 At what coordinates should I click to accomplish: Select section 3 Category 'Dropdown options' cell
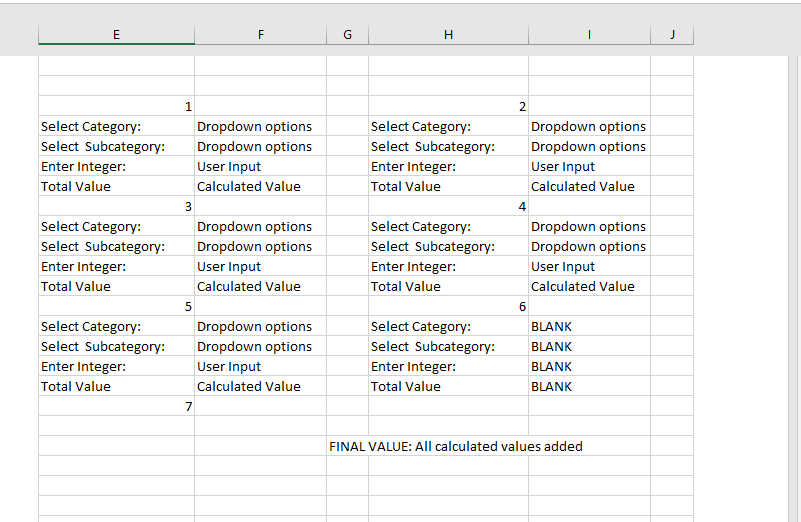[261, 226]
